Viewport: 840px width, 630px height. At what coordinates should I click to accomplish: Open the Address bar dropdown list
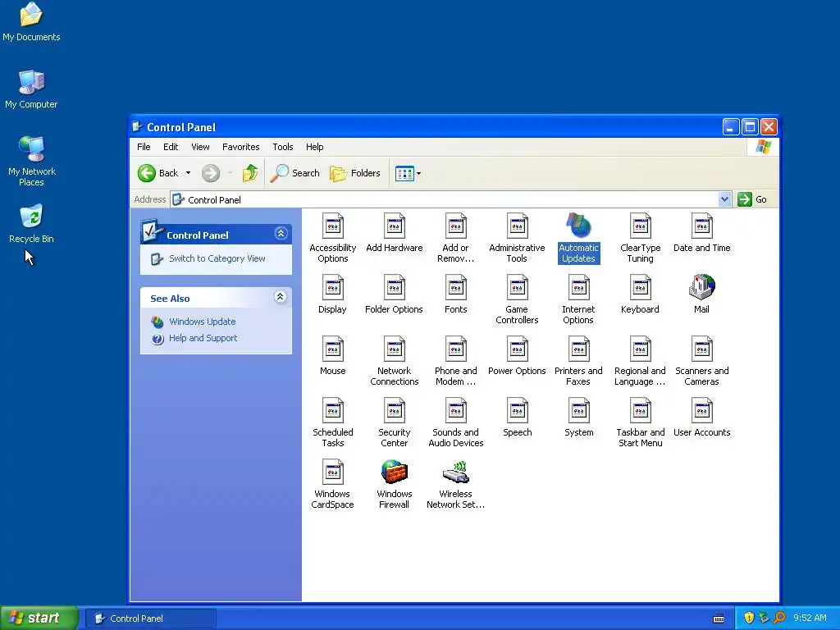724,199
